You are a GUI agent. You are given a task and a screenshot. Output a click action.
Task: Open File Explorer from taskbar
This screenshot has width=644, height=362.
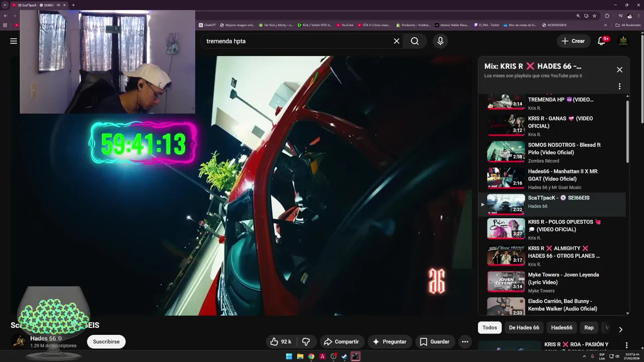(300, 356)
